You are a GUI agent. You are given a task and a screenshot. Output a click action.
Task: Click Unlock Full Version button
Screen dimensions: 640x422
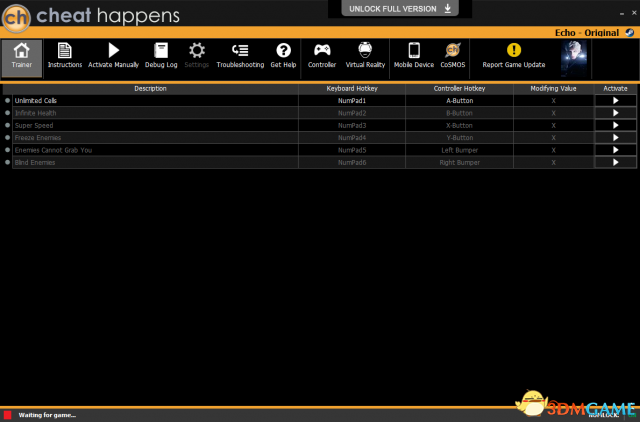(x=400, y=9)
